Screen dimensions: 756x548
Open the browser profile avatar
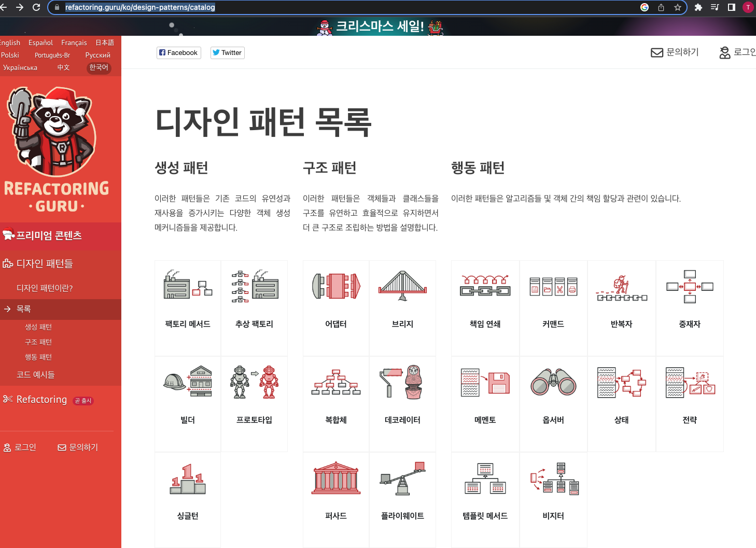coord(748,7)
